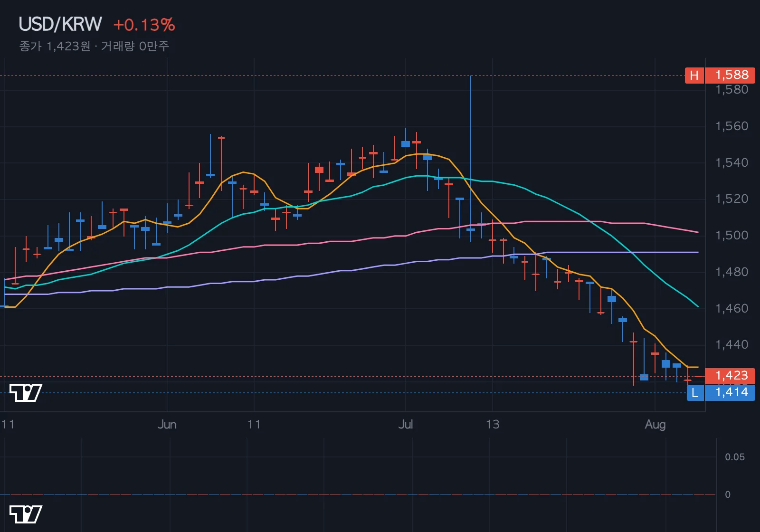This screenshot has height=532, width=760.
Task: Click the 13 date label on time axis
Action: point(493,424)
